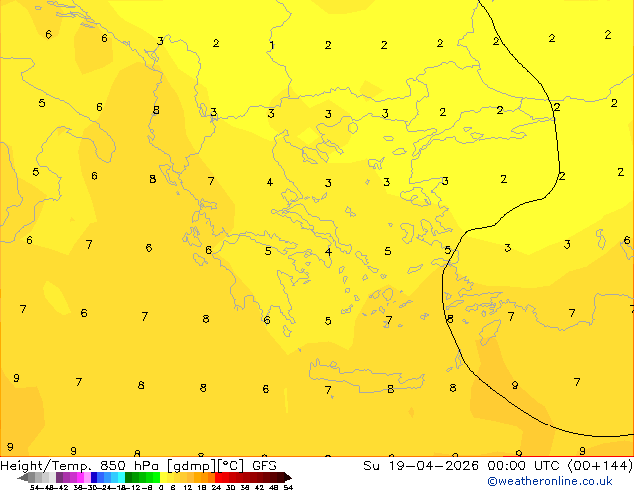Click the dark purple legend swatch at -42
This screenshot has height=490, width=634.
click(59, 477)
